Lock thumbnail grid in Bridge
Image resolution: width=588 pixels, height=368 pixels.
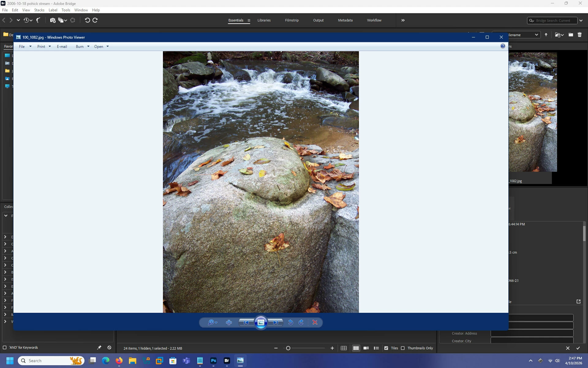344,348
